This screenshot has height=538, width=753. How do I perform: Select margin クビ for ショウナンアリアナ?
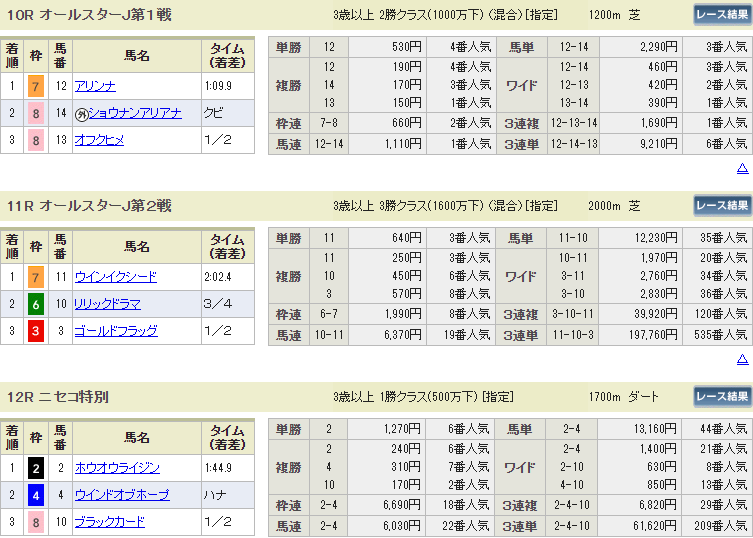pyautogui.click(x=214, y=113)
